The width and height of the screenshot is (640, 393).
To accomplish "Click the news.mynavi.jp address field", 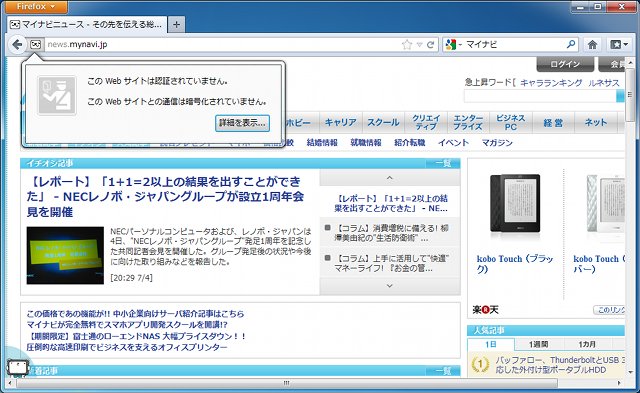I will point(222,44).
